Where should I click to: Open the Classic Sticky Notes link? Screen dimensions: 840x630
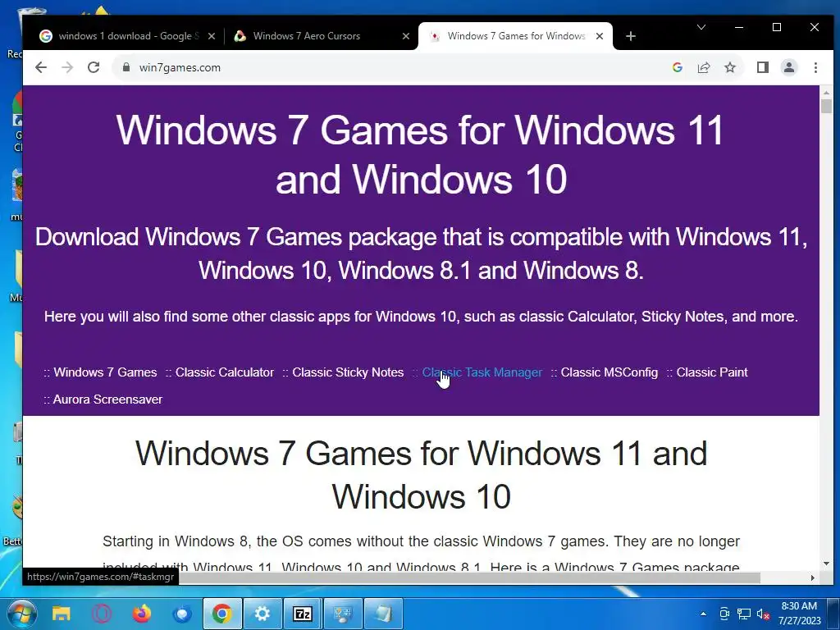[348, 372]
